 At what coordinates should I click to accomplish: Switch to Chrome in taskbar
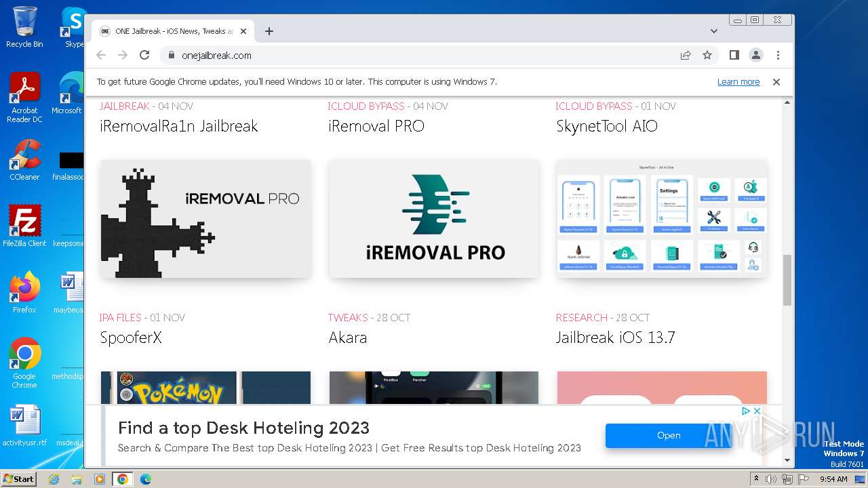pyautogui.click(x=123, y=479)
